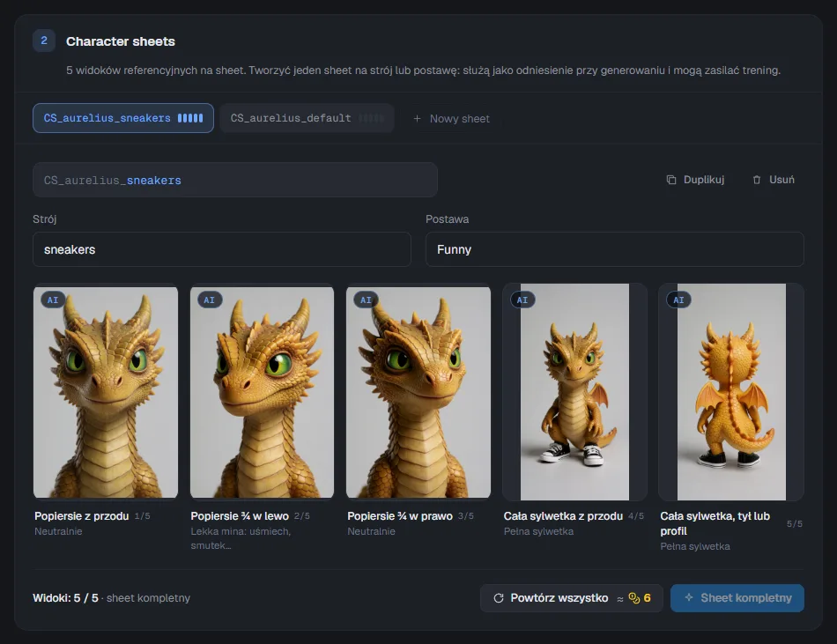Viewport: 837px width, 644px height.
Task: Click the description starting "5 widoków referencyjnych"
Action: [x=423, y=70]
